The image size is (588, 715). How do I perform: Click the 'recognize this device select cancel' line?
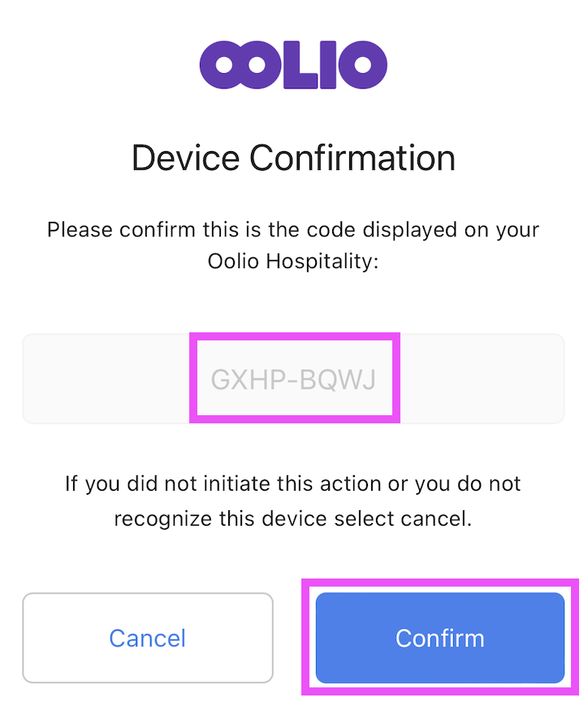(x=293, y=518)
